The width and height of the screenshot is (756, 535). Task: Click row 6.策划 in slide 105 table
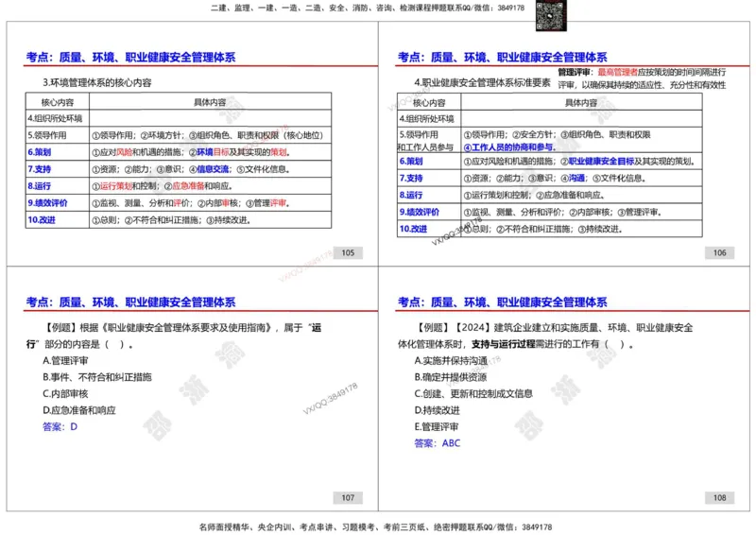(x=179, y=152)
